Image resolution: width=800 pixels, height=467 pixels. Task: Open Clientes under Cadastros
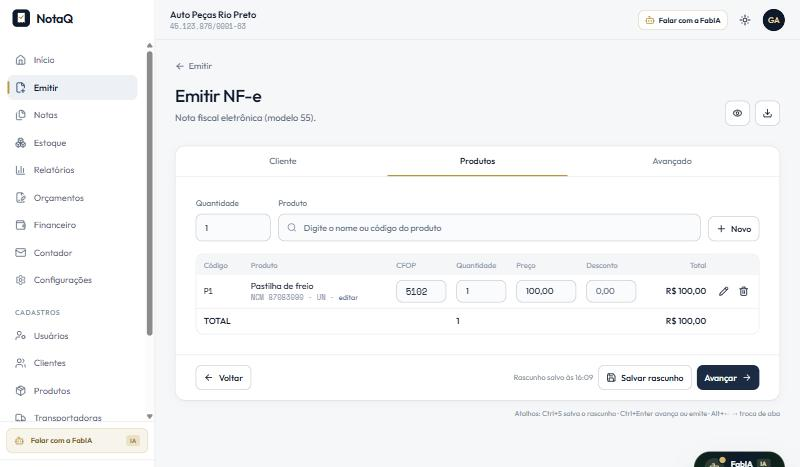pyautogui.click(x=72, y=363)
